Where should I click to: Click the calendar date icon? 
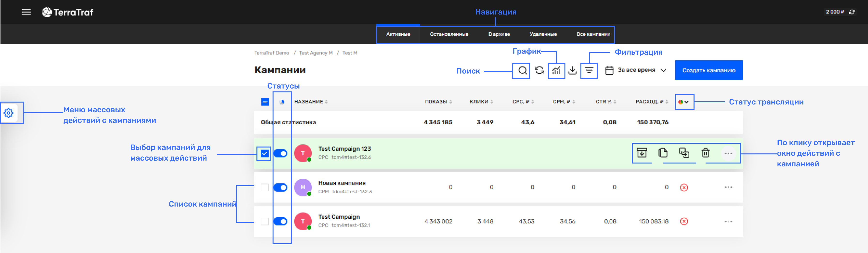[609, 70]
